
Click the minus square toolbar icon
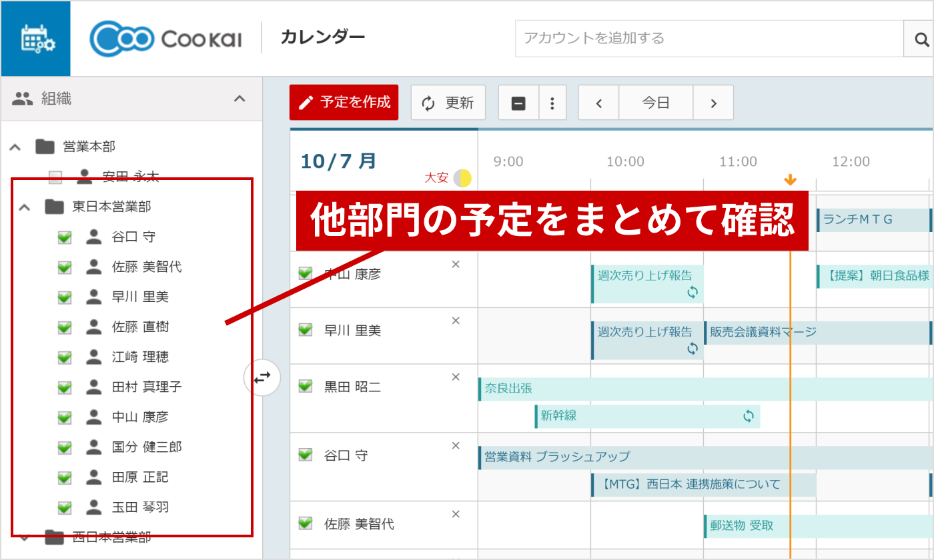click(x=518, y=103)
